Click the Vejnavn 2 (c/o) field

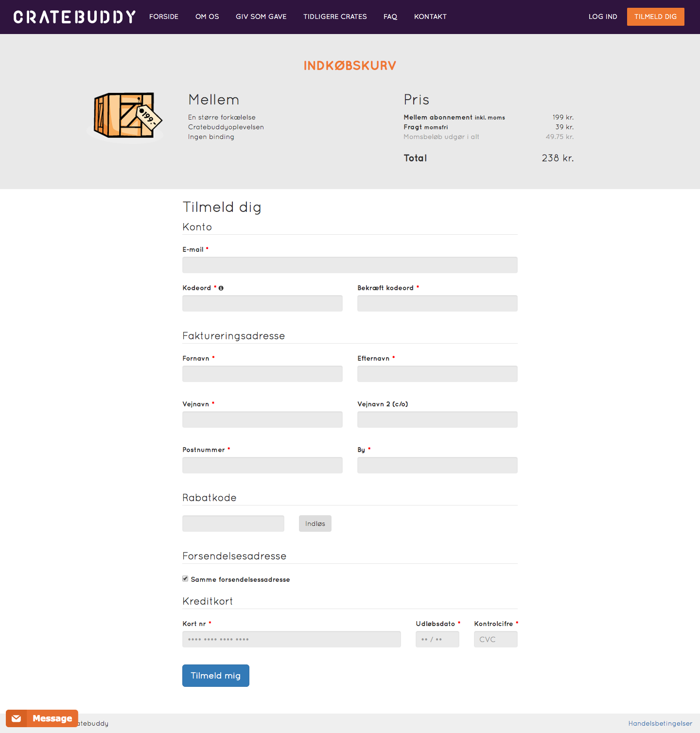point(437,419)
